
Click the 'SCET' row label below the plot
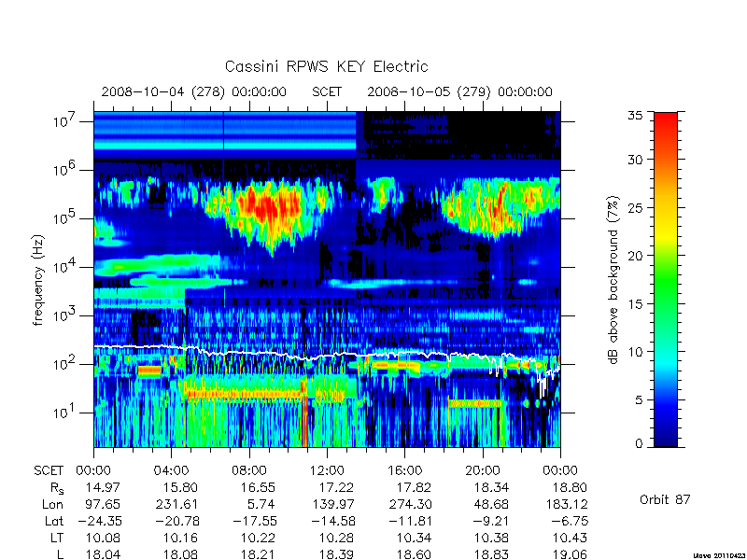(x=49, y=471)
